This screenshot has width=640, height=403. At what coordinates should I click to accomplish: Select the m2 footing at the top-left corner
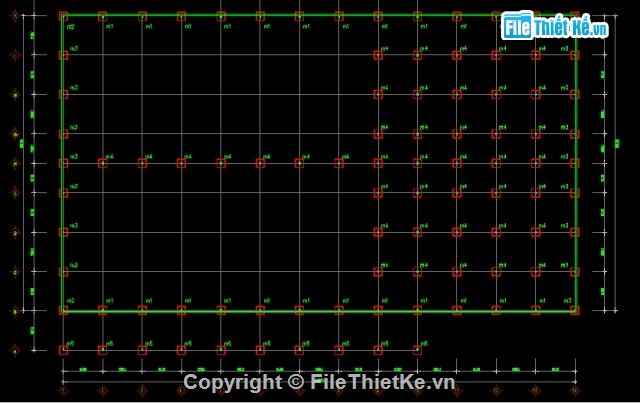(63, 16)
